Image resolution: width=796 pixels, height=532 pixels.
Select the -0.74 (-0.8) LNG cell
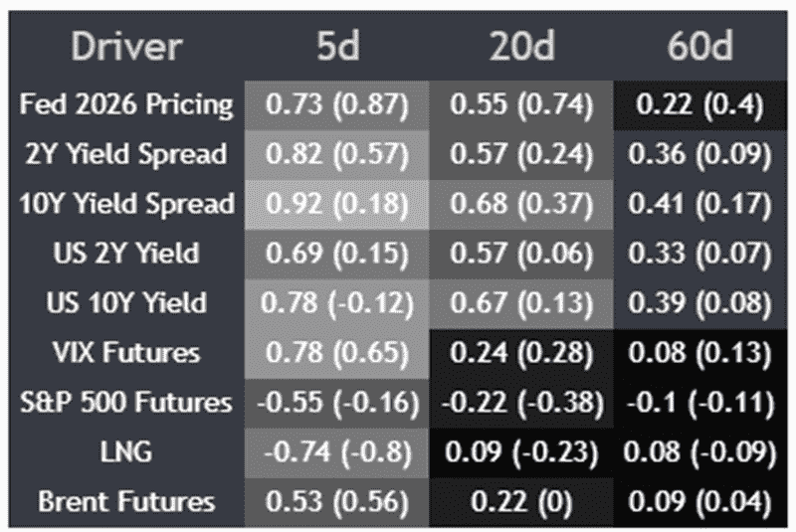point(337,451)
